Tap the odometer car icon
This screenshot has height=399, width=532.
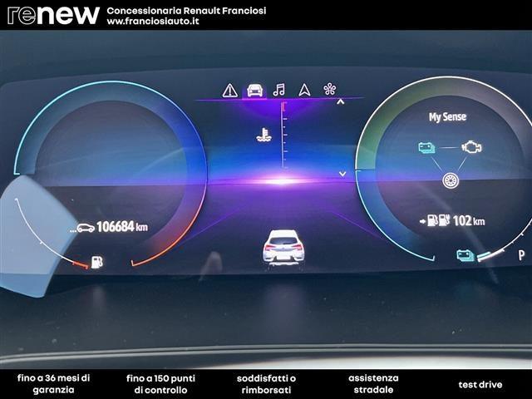point(86,228)
